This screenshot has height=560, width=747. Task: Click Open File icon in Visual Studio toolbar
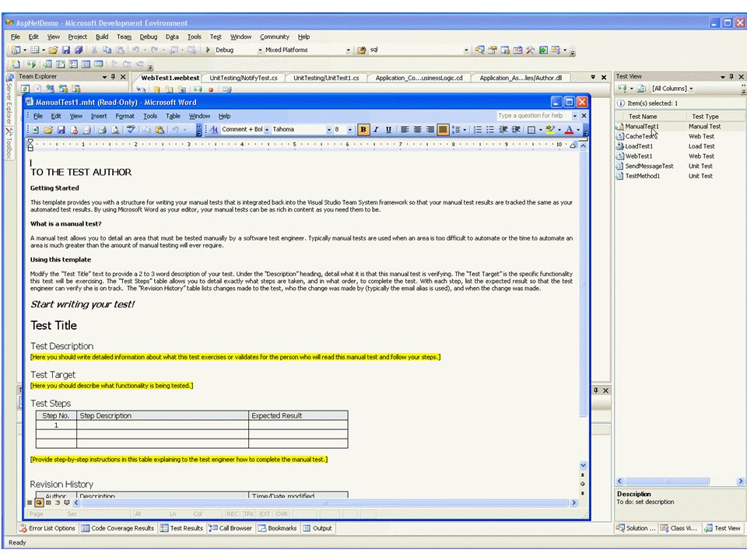[53, 50]
